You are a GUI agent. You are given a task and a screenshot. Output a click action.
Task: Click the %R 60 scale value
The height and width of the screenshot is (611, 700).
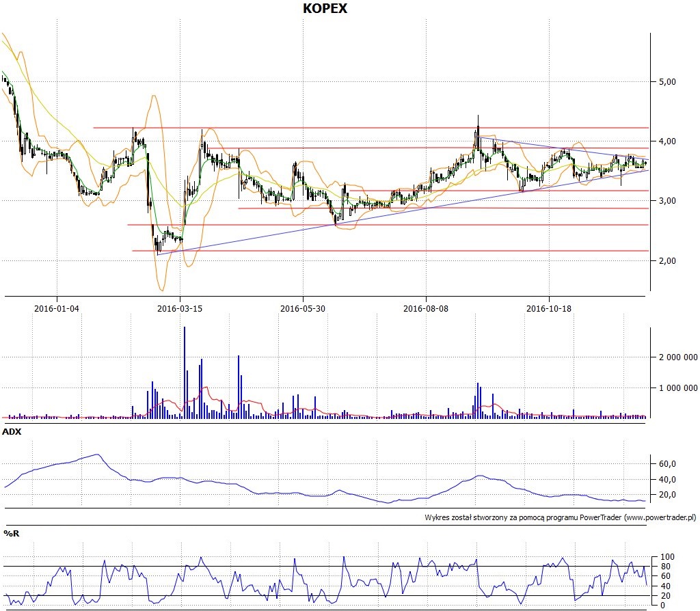click(x=665, y=576)
